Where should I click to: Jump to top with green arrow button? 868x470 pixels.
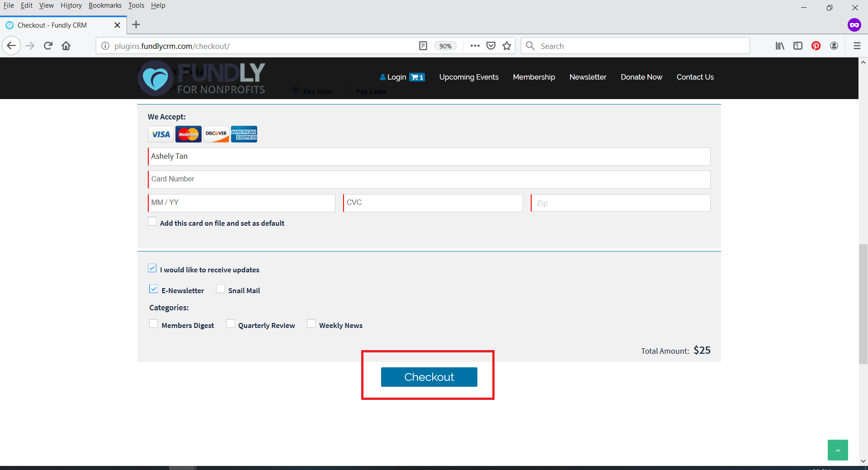click(838, 450)
